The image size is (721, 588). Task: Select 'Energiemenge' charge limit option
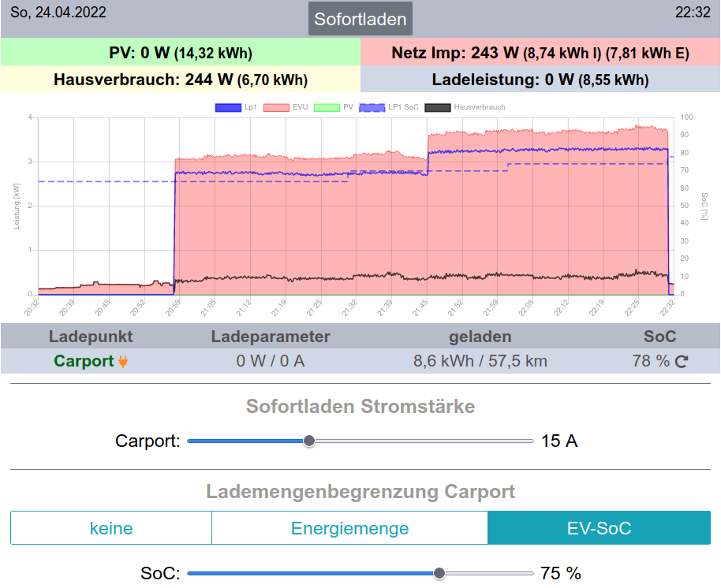349,528
